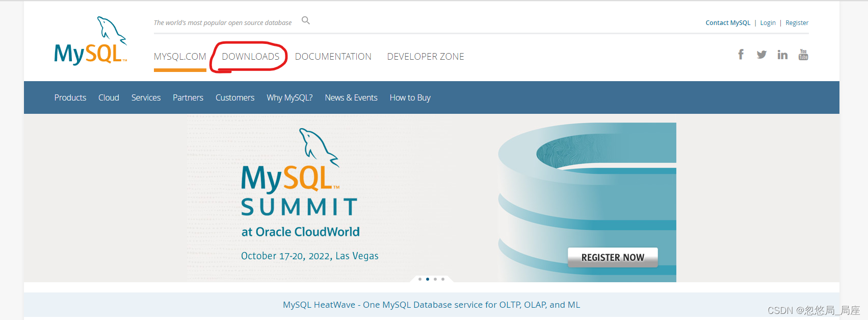Open MySQL YouTube channel icon
The image size is (868, 320).
tap(803, 55)
